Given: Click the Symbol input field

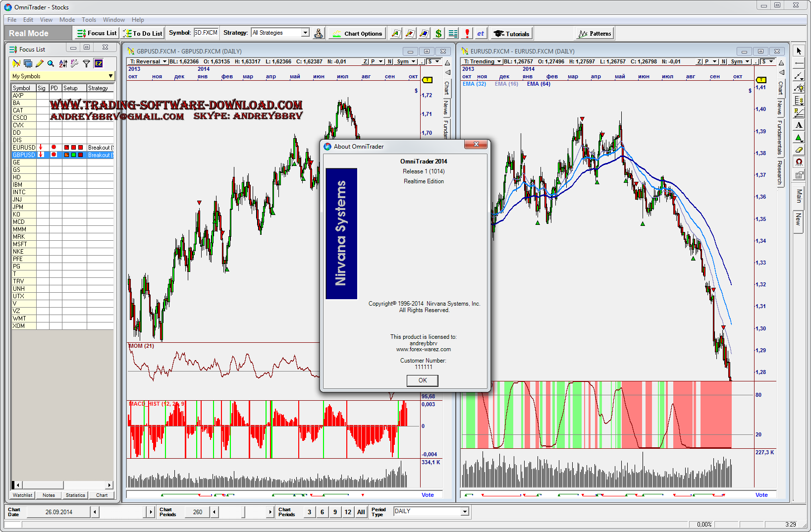Looking at the screenshot, I should [206, 33].
